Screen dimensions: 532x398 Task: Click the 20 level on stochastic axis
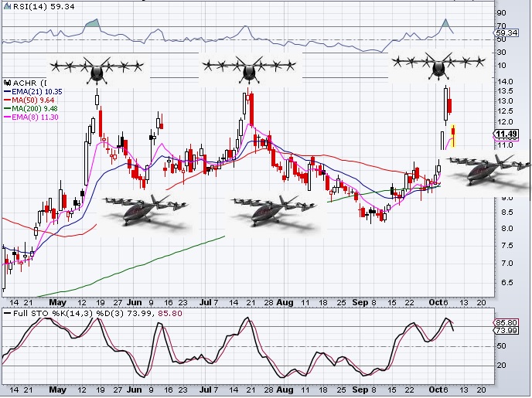[502, 365]
